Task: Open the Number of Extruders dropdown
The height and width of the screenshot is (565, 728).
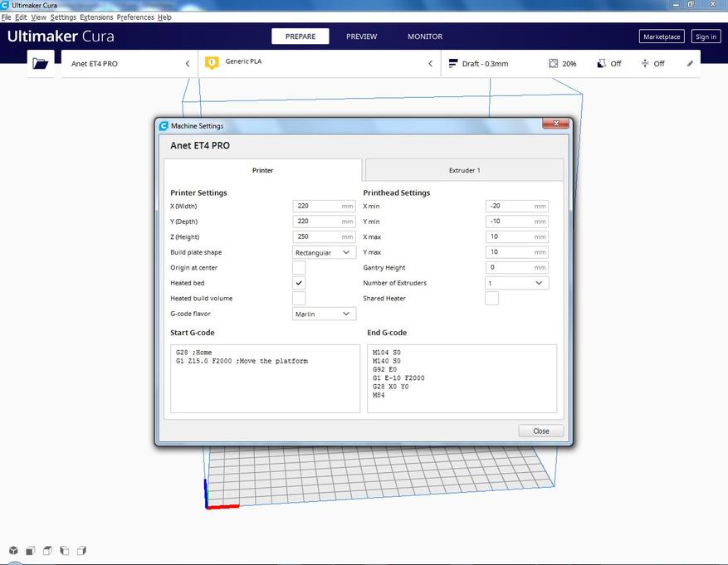Action: point(516,283)
